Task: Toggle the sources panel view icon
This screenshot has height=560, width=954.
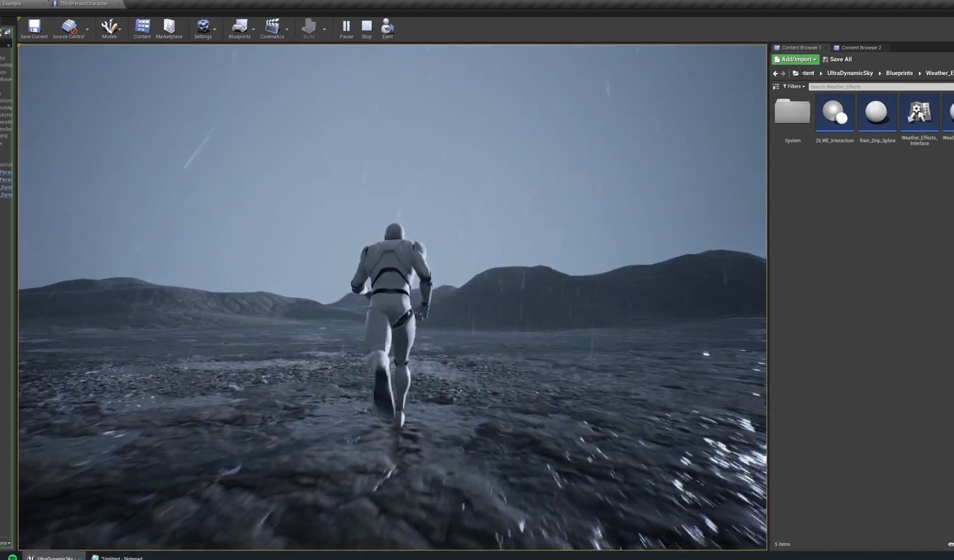Action: [x=776, y=86]
